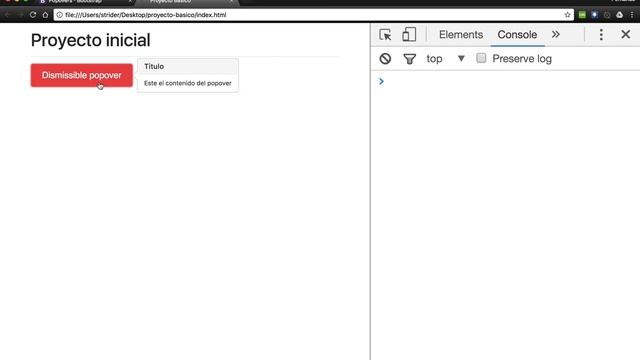Viewport: 640px width, 360px height.
Task: Close the Proyecto basico browser tab
Action: point(231,2)
